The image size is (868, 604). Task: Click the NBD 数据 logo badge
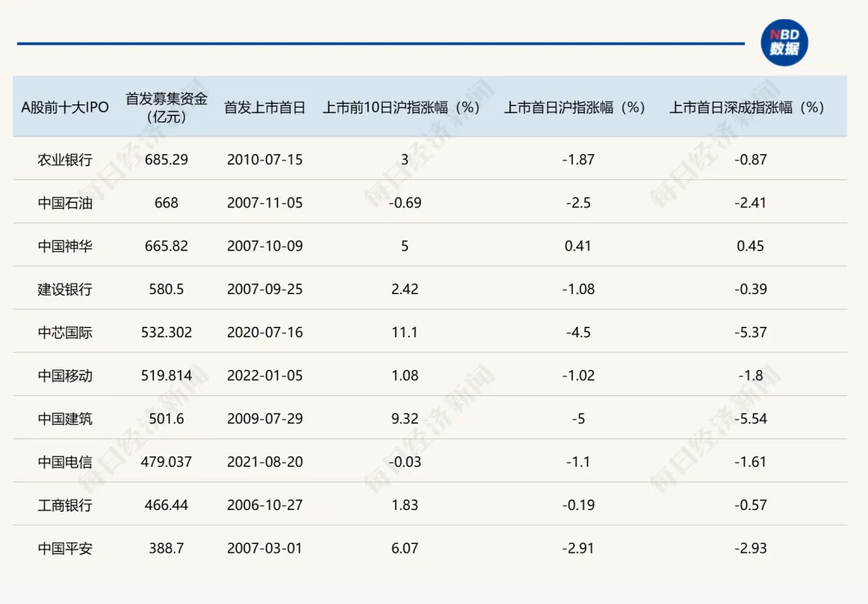point(784,43)
